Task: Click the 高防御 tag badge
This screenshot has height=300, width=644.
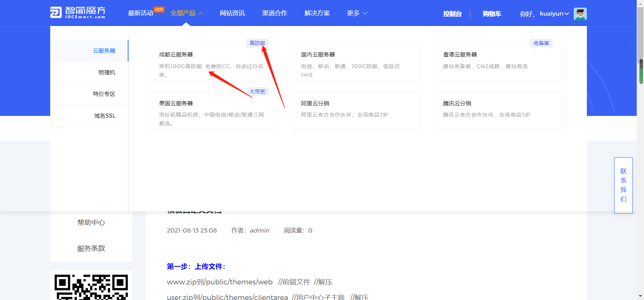Action: pos(257,43)
